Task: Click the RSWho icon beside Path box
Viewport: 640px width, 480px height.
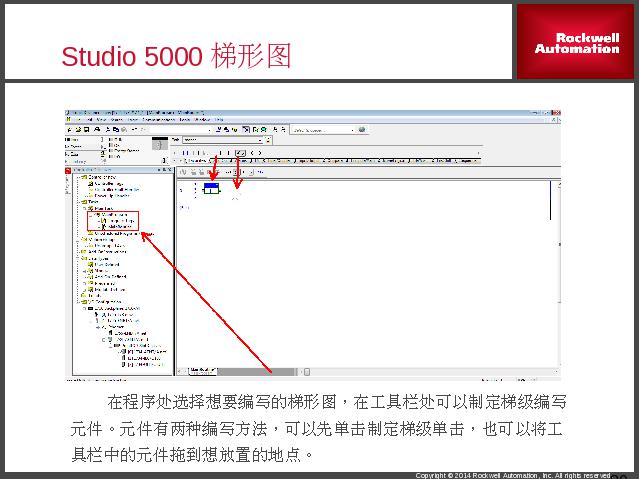Action: click(268, 140)
